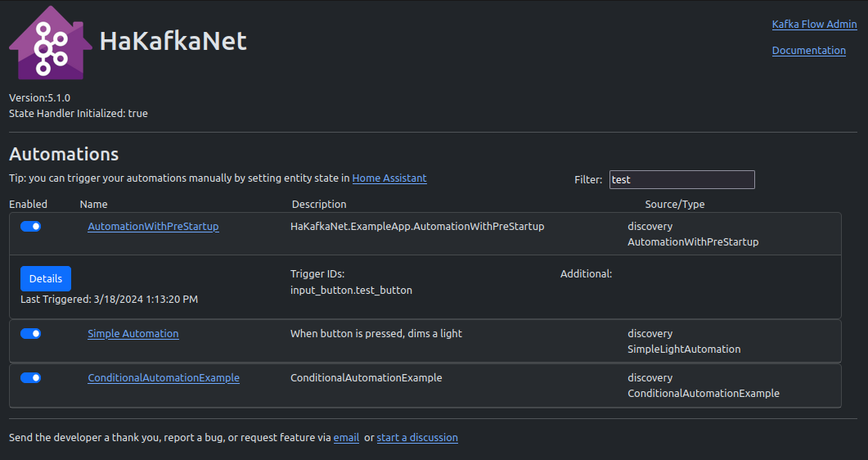This screenshot has height=460, width=868.
Task: Click the SimpleLightAutomation type text
Action: (x=684, y=350)
